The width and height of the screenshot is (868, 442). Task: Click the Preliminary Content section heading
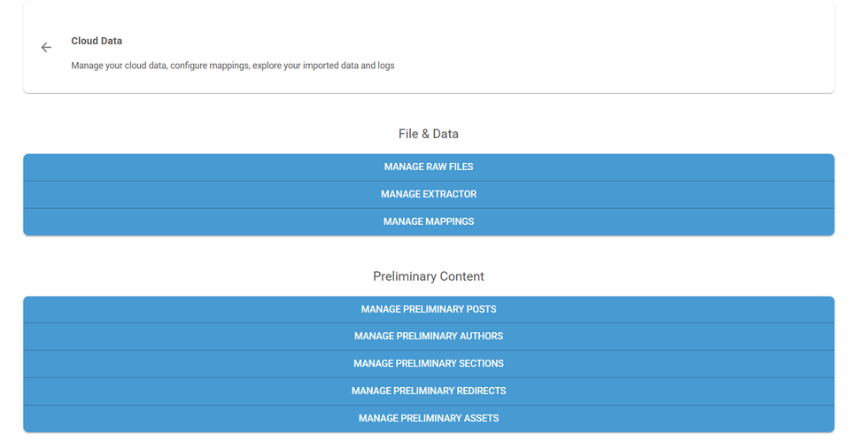pos(429,276)
